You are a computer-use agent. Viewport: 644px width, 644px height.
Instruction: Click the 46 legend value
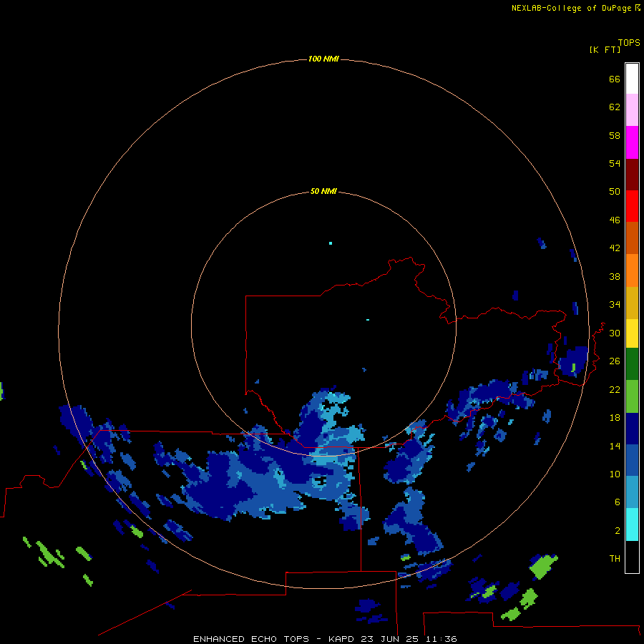pyautogui.click(x=615, y=220)
